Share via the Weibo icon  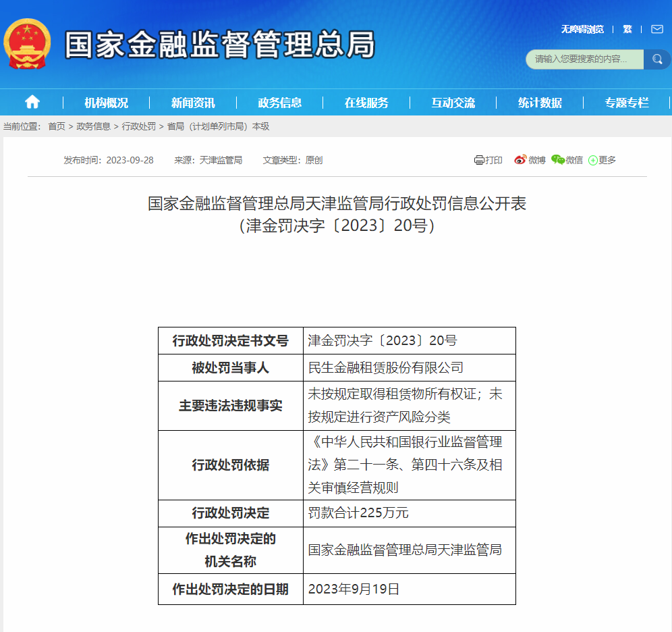[520, 160]
